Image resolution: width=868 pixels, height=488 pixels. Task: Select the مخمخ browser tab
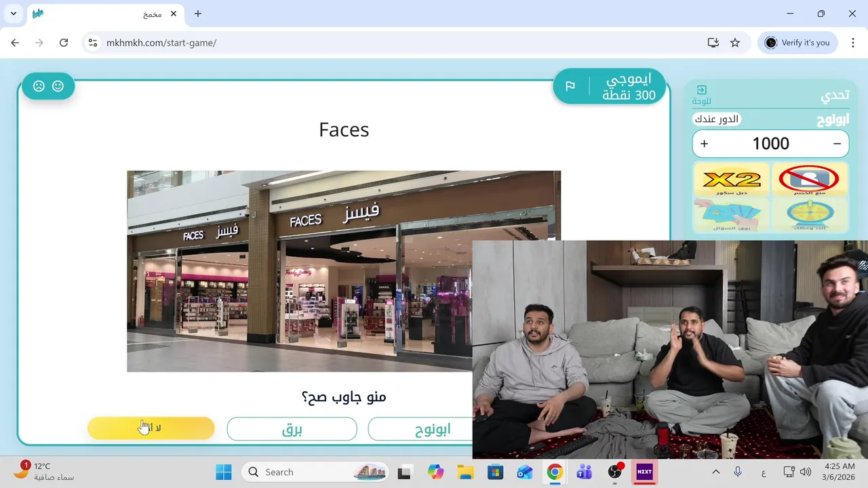click(105, 14)
